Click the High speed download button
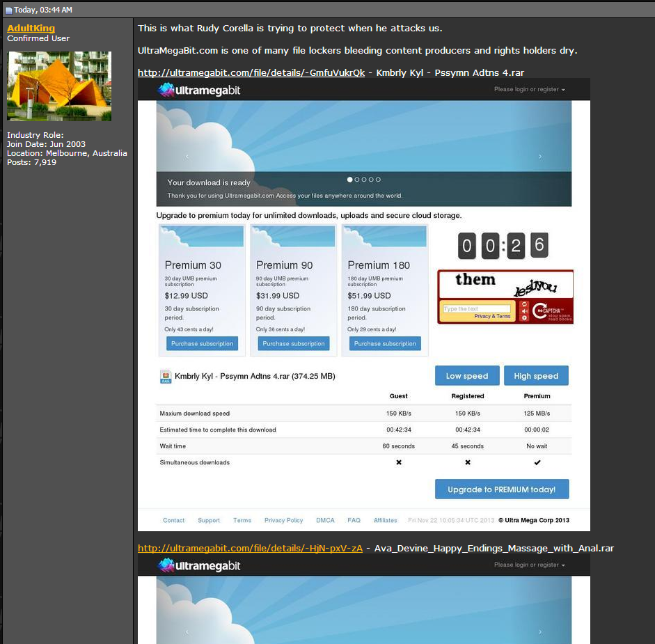Screen dimensions: 655x644 coord(536,376)
